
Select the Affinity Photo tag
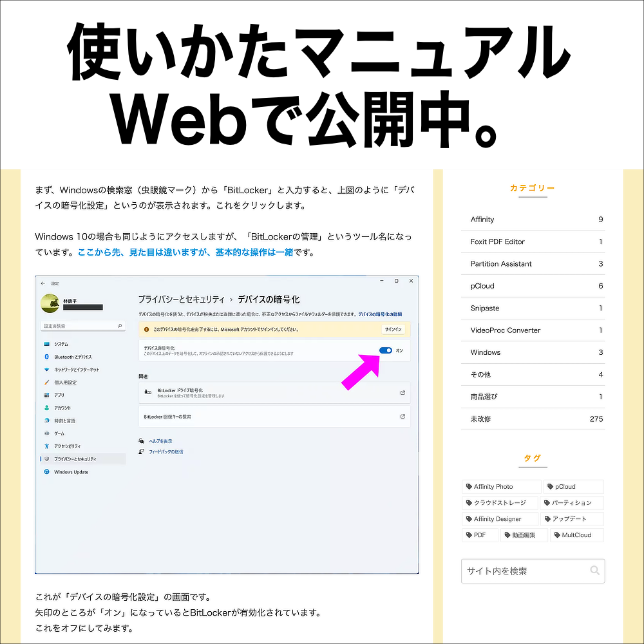coord(501,486)
